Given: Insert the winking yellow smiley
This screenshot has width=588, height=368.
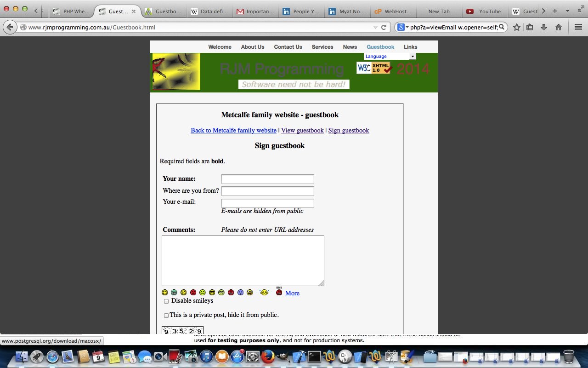Looking at the screenshot, I should point(184,292).
